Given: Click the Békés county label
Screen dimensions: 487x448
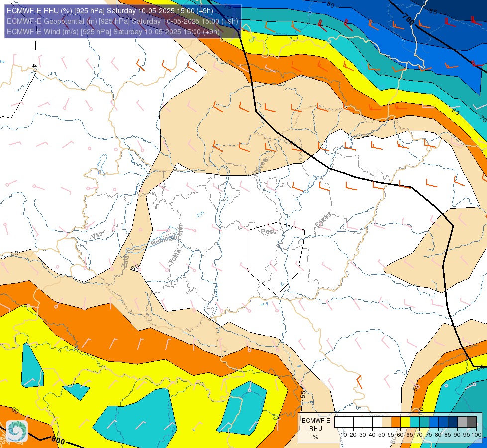Looking at the screenshot, I should [323, 220].
